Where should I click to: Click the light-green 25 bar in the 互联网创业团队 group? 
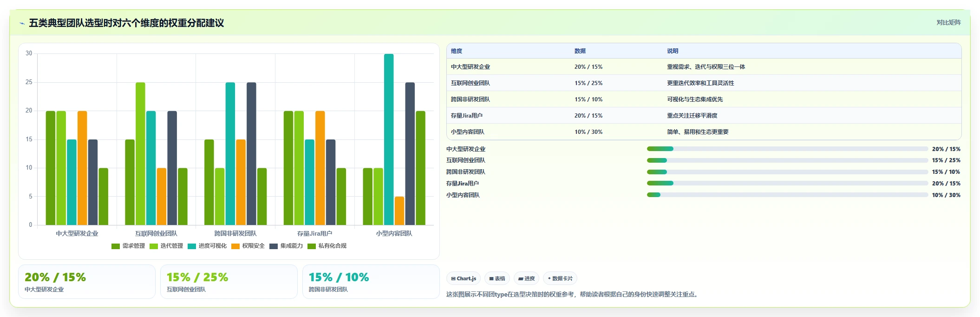pyautogui.click(x=140, y=154)
